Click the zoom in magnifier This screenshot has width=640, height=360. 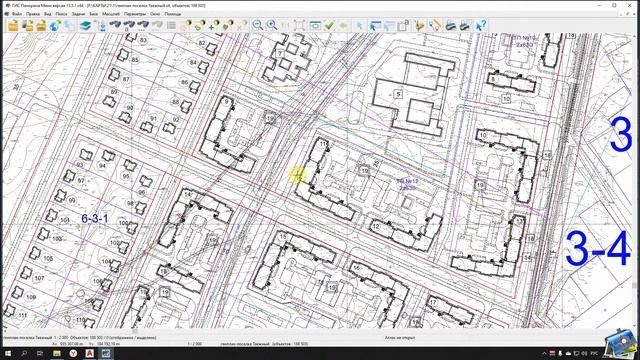click(271, 26)
